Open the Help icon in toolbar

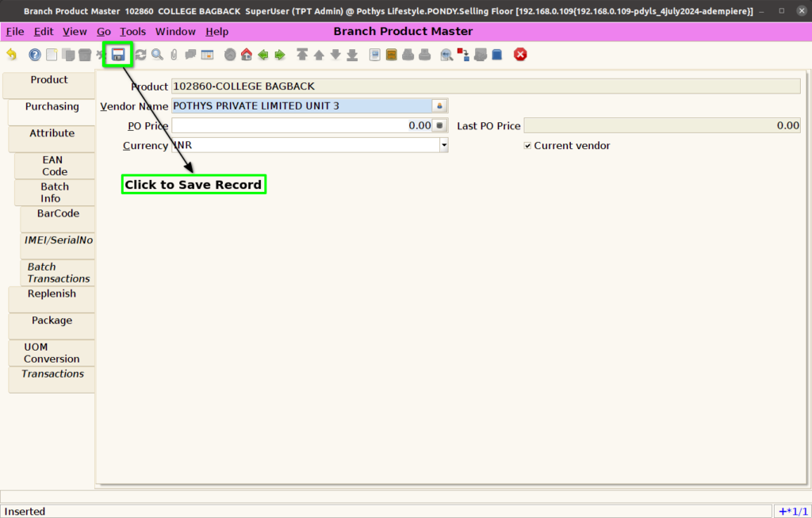35,55
